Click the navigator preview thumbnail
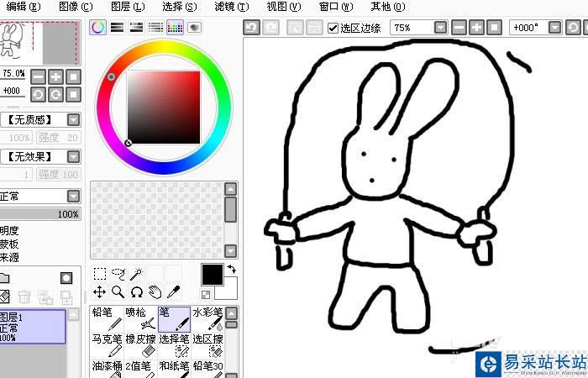Screen dimensions: 588x378 click(x=39, y=42)
